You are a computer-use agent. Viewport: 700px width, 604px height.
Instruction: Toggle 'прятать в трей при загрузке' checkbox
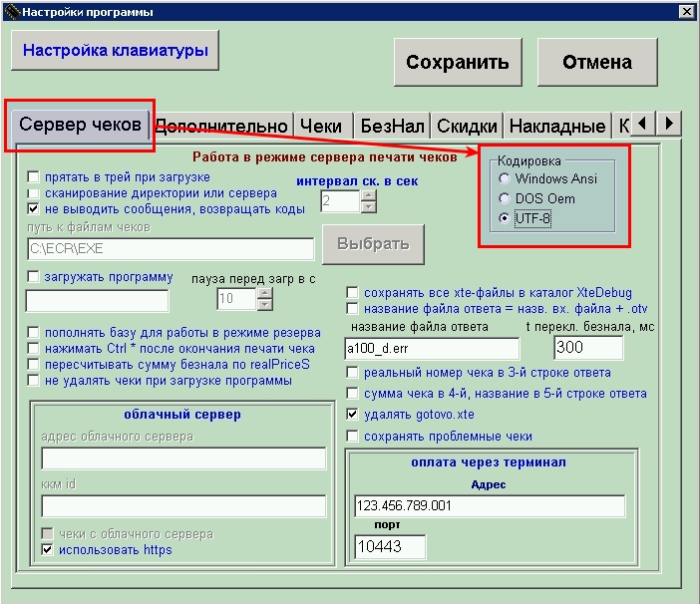pos(33,177)
